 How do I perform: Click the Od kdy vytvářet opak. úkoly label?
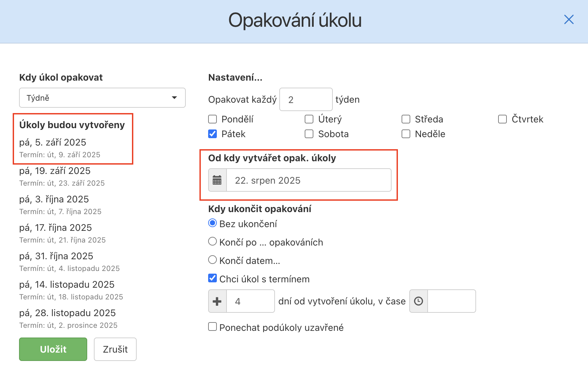coord(272,158)
